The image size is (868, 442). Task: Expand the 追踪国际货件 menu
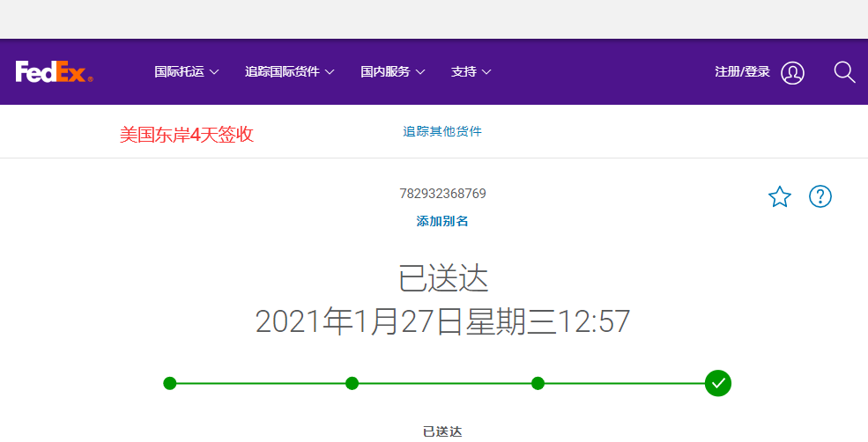click(290, 71)
